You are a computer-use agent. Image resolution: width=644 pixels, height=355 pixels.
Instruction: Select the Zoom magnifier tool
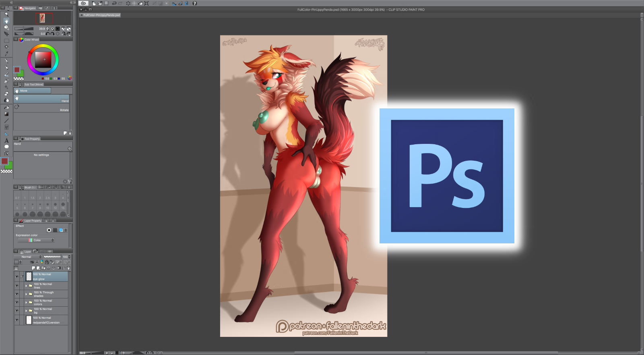click(6, 14)
